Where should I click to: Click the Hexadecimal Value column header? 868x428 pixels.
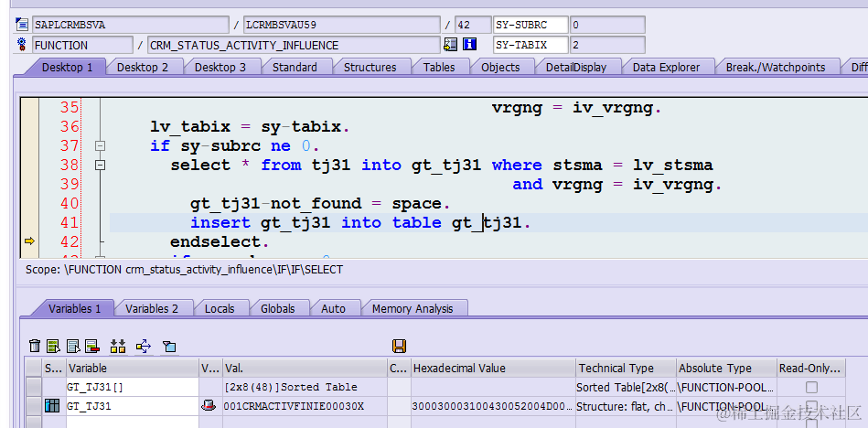(x=493, y=369)
